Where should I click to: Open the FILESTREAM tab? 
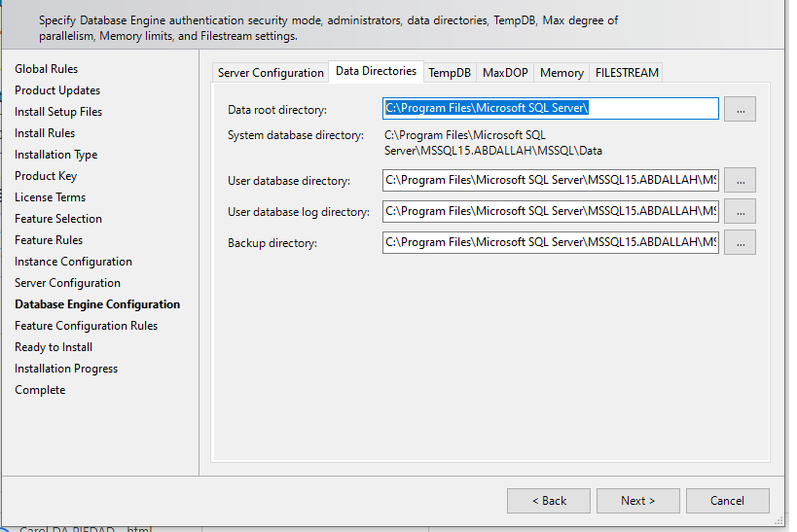pos(627,73)
